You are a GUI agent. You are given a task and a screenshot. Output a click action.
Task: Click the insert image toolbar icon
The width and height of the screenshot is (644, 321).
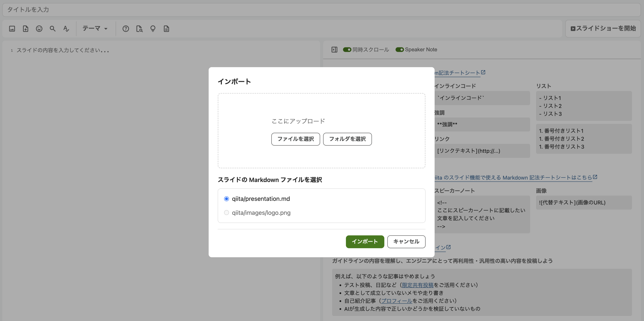tap(12, 28)
